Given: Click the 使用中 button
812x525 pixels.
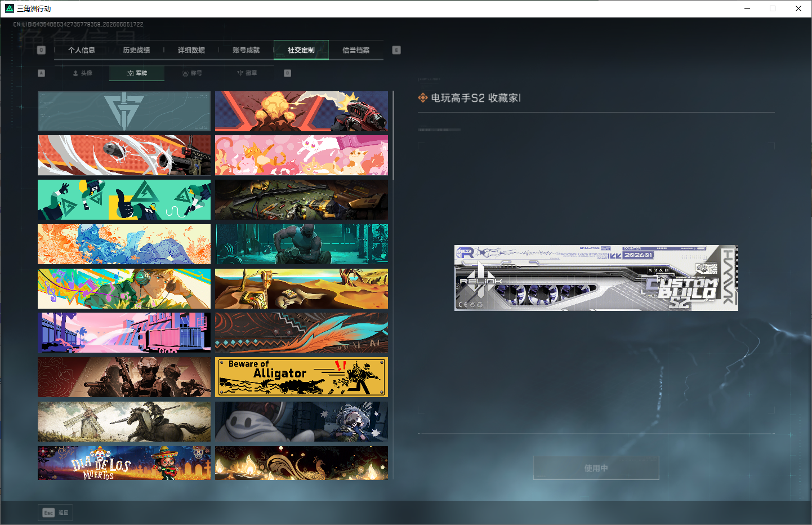Looking at the screenshot, I should click(x=596, y=468).
